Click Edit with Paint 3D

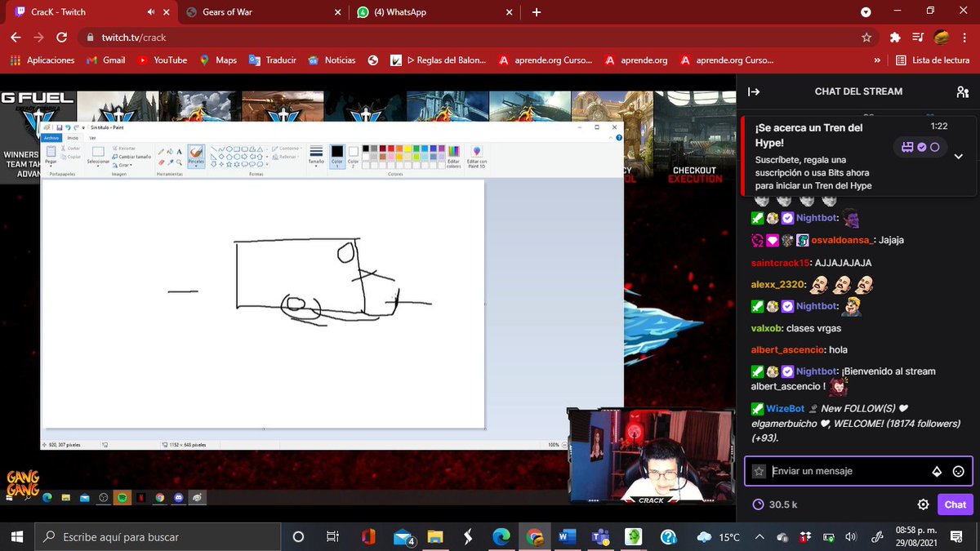[477, 158]
